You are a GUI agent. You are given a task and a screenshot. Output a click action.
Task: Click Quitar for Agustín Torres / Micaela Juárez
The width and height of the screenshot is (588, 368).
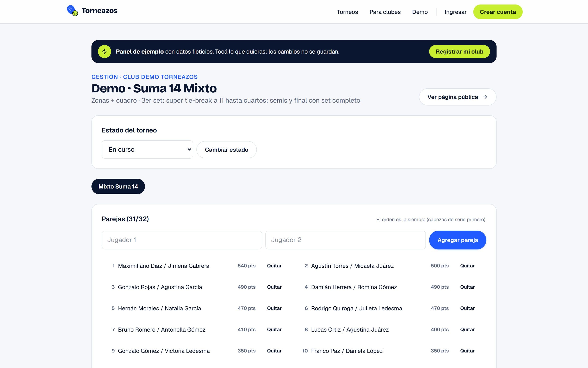click(x=467, y=266)
